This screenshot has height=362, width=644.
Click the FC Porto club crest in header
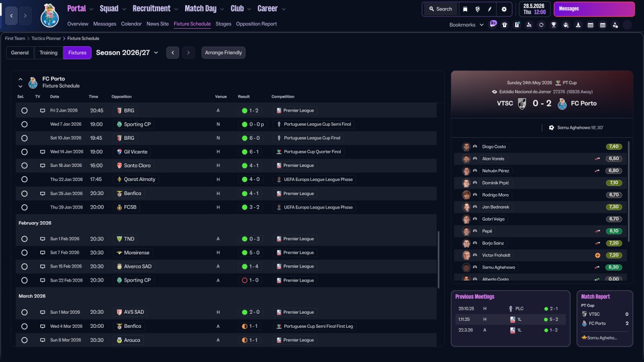pos(49,15)
